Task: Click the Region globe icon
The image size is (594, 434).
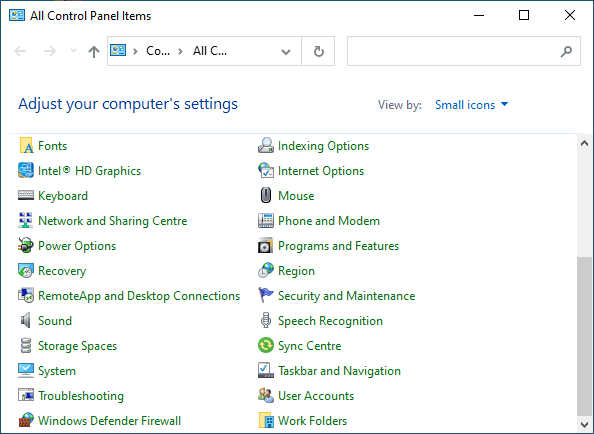Action: pos(266,271)
